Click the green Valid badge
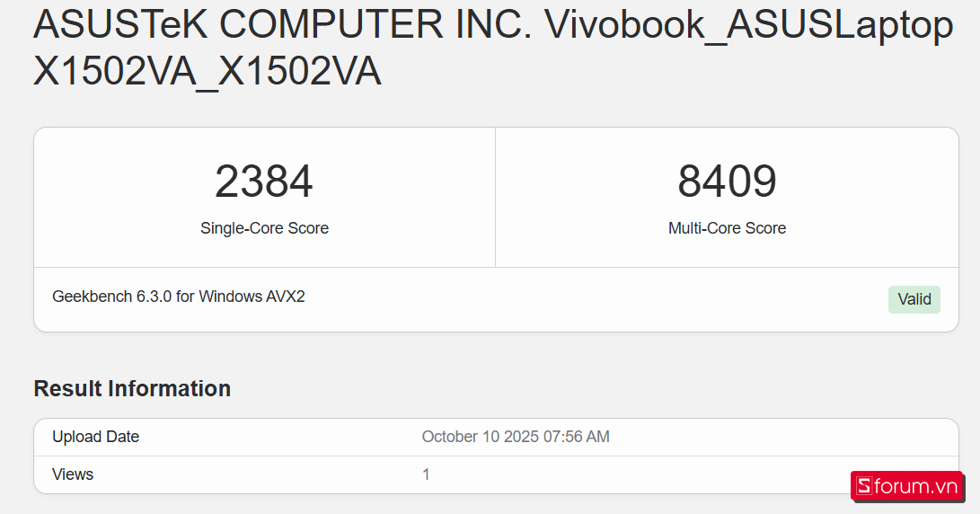The height and width of the screenshot is (514, 980). 914,299
